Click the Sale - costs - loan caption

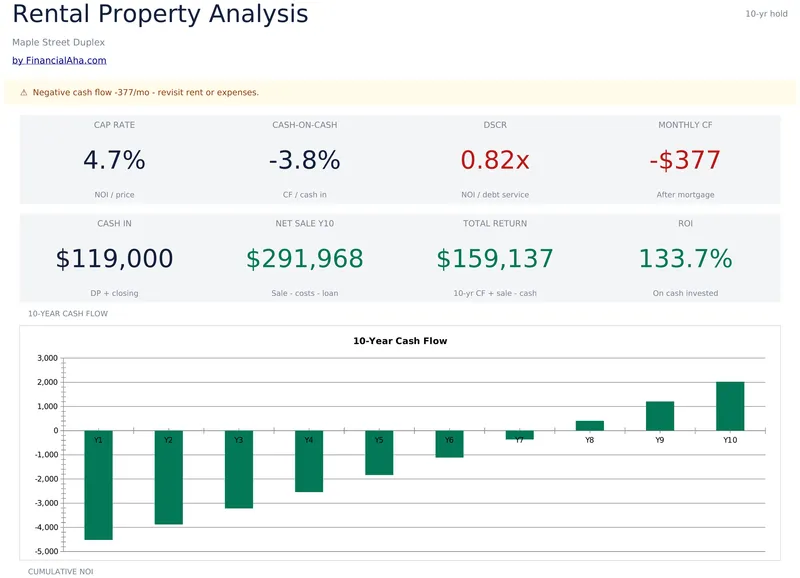point(305,293)
